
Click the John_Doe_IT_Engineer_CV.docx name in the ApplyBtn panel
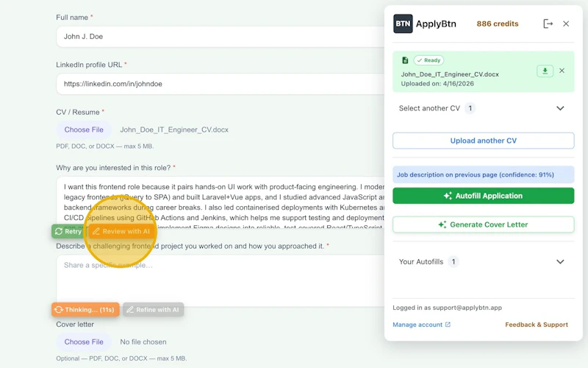click(x=450, y=74)
